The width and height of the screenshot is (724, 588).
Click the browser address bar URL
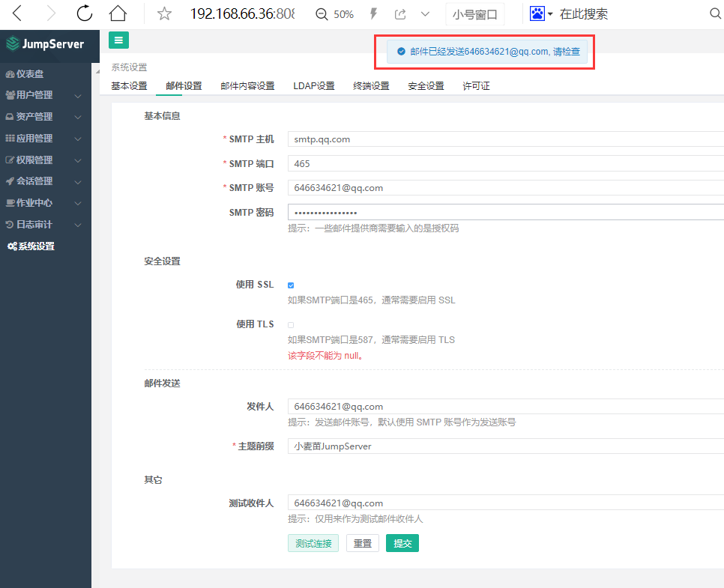pos(242,13)
